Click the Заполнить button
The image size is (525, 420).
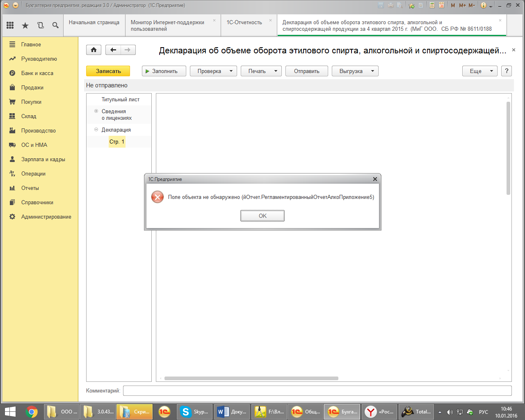click(x=164, y=71)
